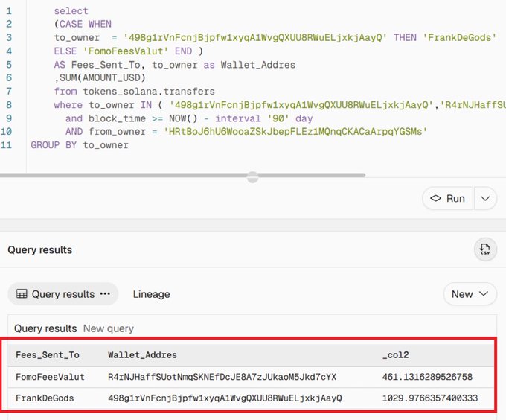This screenshot has width=506, height=420.
Task: Click the table grid icon in tab
Action: click(x=22, y=293)
